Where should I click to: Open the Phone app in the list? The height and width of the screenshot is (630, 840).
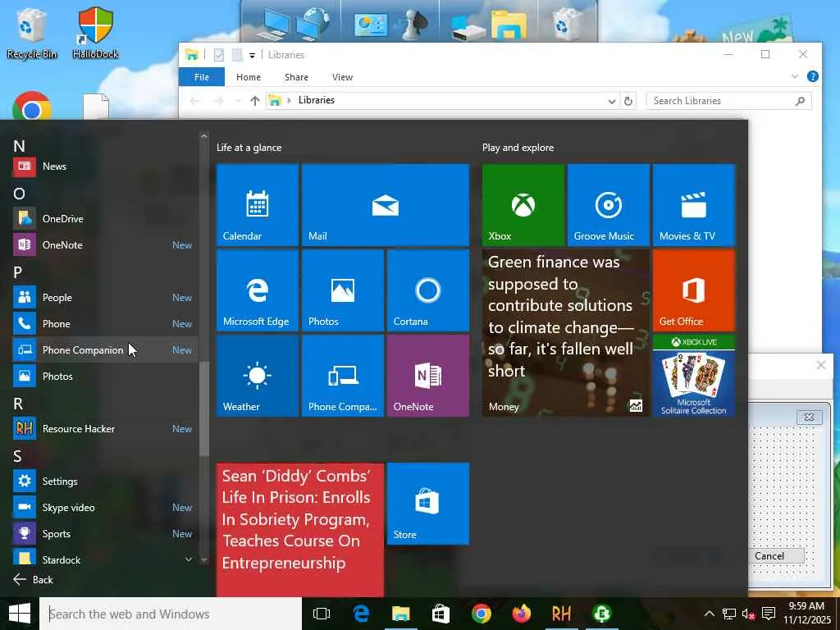[105, 323]
